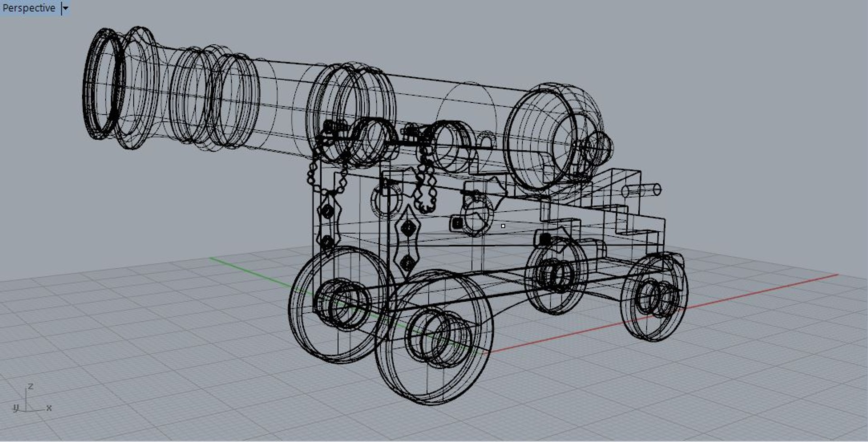The height and width of the screenshot is (442, 868).
Task: Open the Perspective viewport dropdown arrow
Action: tap(66, 8)
